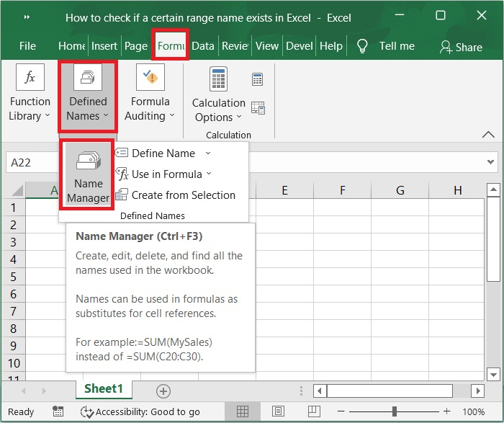The width and height of the screenshot is (504, 423).
Task: Open the File tab
Action: (27, 46)
